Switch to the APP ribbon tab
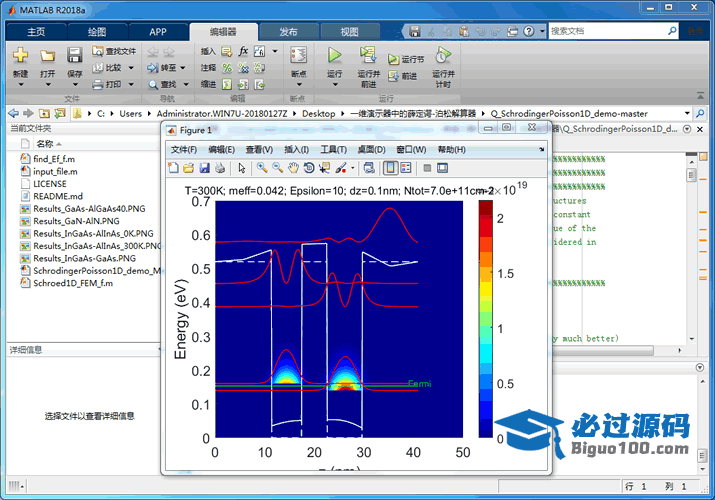This screenshot has width=715, height=500. (x=158, y=32)
